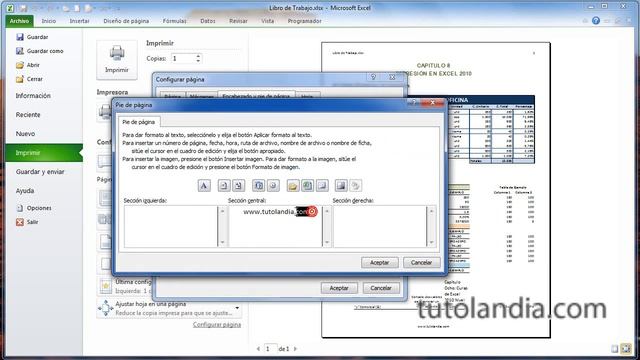Open help in Pie de página dialog
The height and width of the screenshot is (360, 640).
tap(414, 103)
